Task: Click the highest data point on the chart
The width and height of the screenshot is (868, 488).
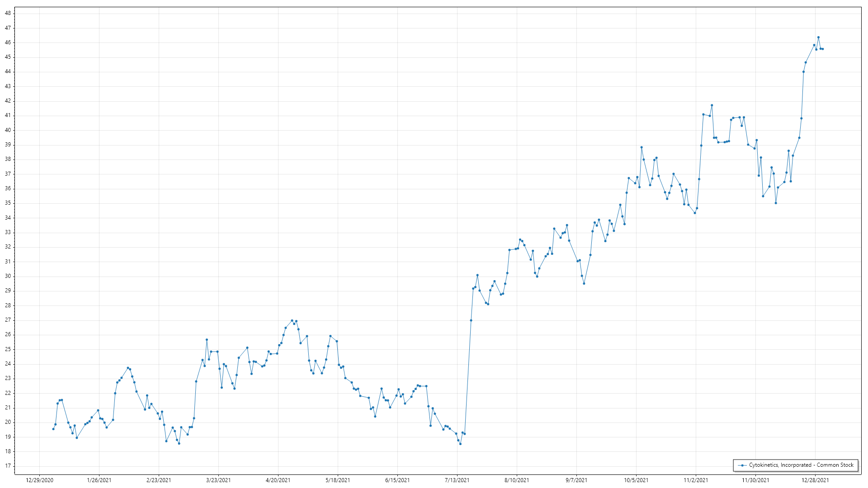Action: coord(818,38)
